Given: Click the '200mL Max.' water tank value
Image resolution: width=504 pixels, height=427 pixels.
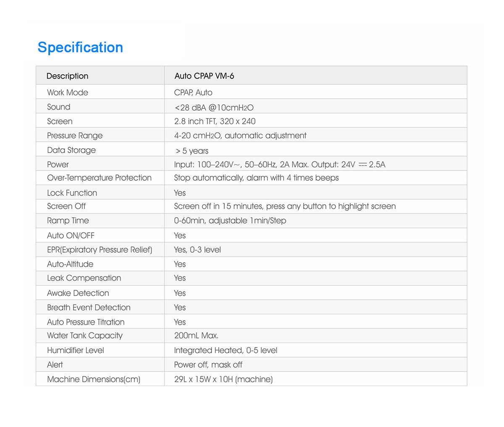Looking at the screenshot, I should [x=196, y=336].
